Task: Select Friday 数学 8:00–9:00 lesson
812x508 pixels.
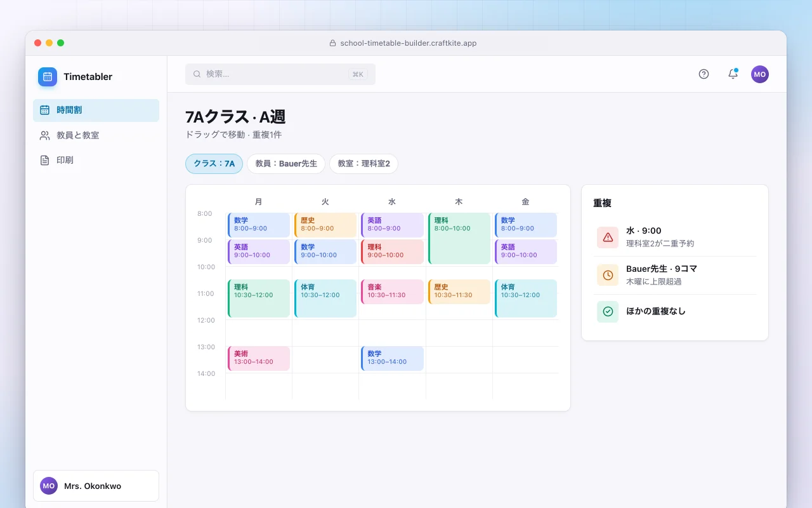Action: 526,225
